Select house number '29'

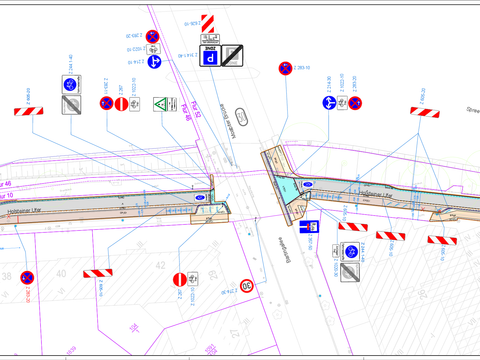(x=213, y=274)
